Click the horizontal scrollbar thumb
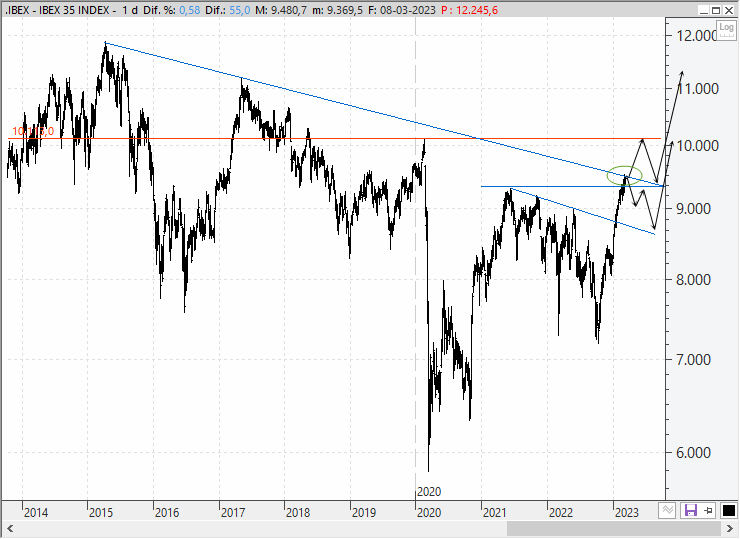Viewport: 740px width, 539px height. click(x=614, y=528)
